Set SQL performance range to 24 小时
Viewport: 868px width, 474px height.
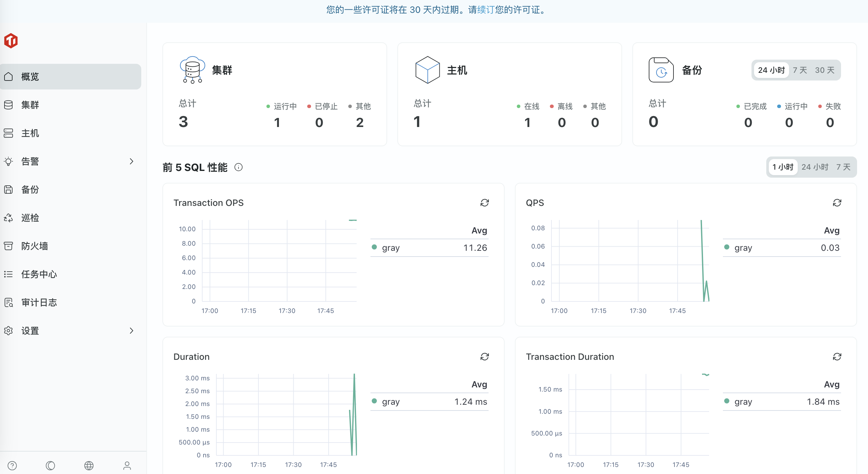coord(814,167)
